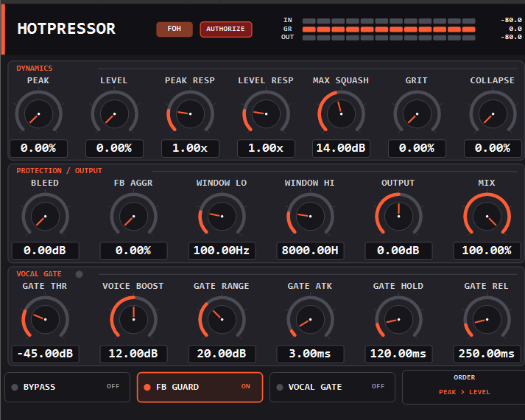Click the WINDOW LO value 100.00Hz
This screenshot has width=525, height=420.
222,251
